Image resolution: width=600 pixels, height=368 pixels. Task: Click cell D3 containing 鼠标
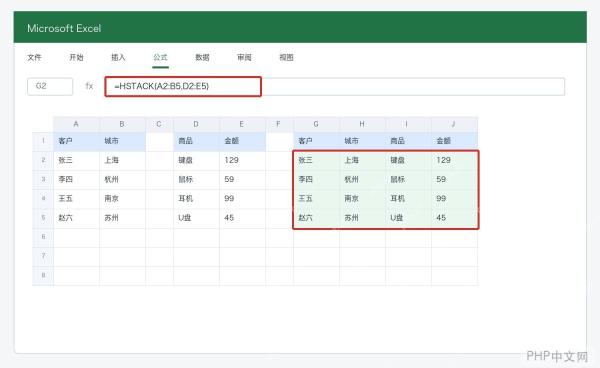click(196, 179)
